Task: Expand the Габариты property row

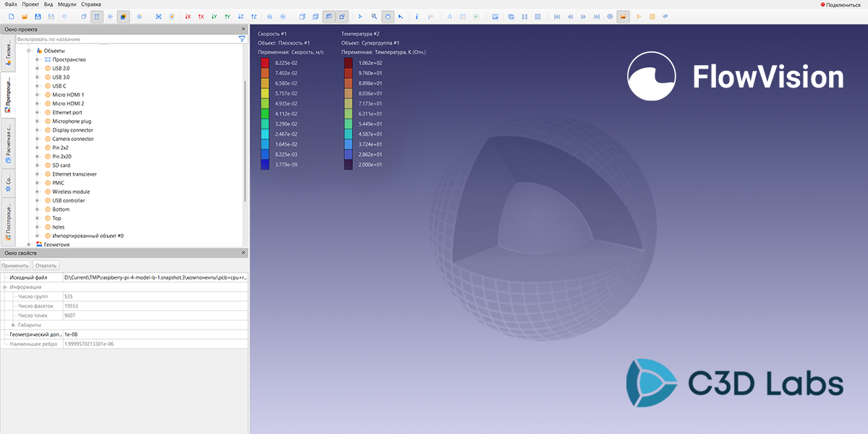Action: (x=13, y=325)
